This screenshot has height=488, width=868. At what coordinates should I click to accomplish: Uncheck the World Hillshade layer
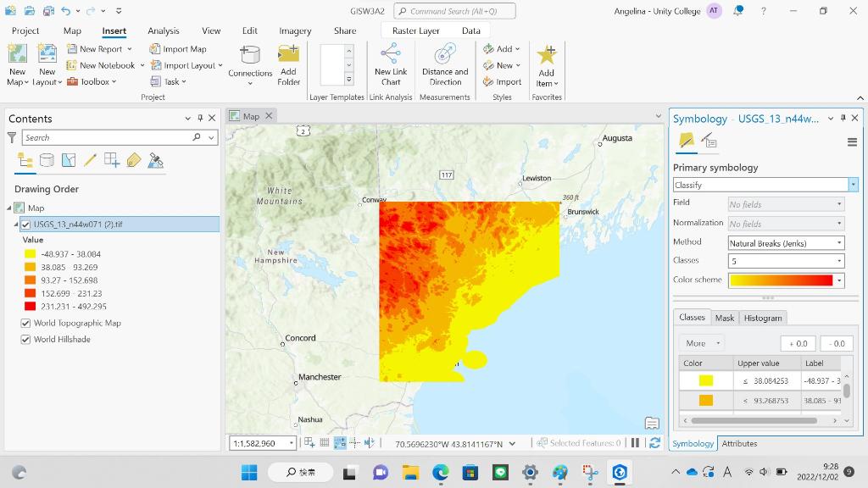click(x=26, y=339)
